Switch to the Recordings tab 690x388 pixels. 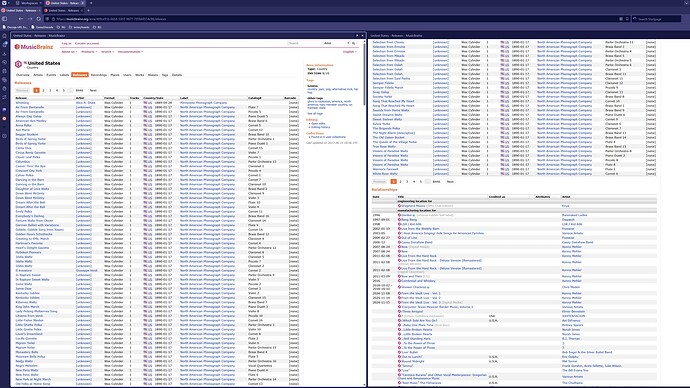click(x=99, y=75)
